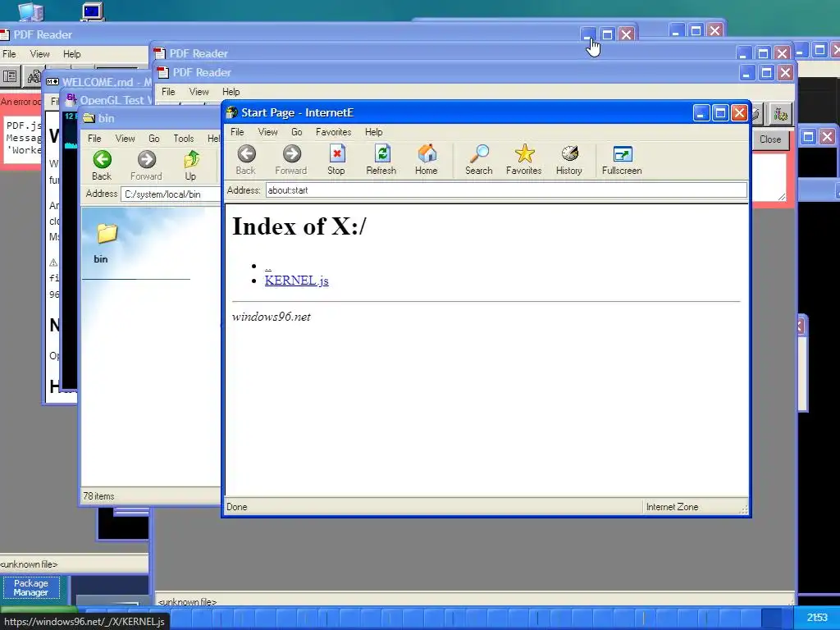Click the Close button right of InternetE

770,139
